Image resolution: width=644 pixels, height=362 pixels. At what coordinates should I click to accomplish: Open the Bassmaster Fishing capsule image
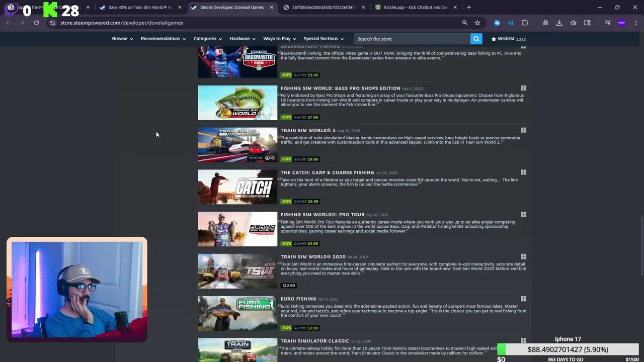237,62
